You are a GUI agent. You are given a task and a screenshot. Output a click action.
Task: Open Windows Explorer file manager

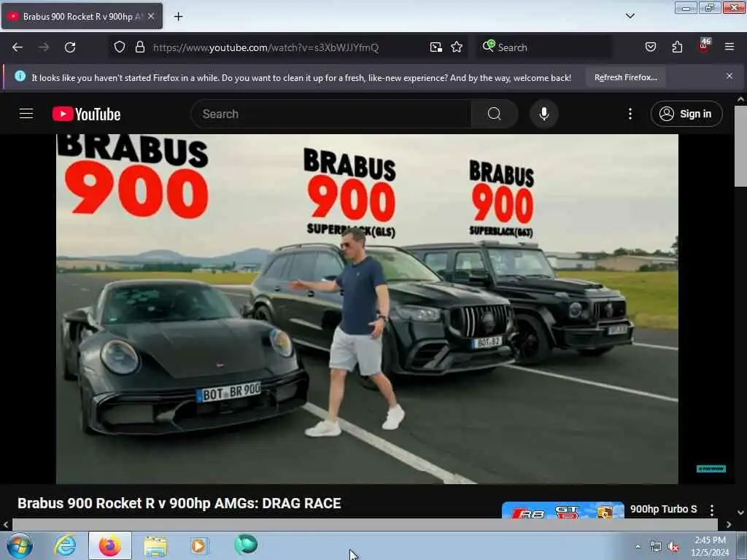pos(155,545)
